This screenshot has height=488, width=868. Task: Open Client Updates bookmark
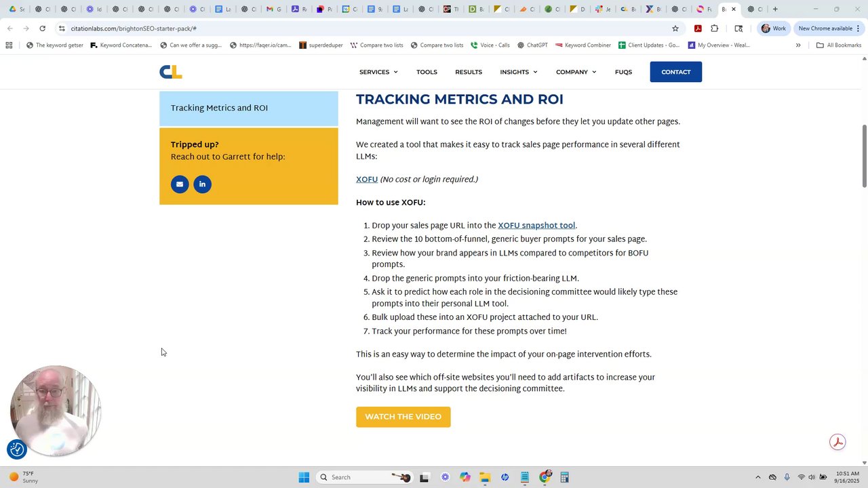648,45
